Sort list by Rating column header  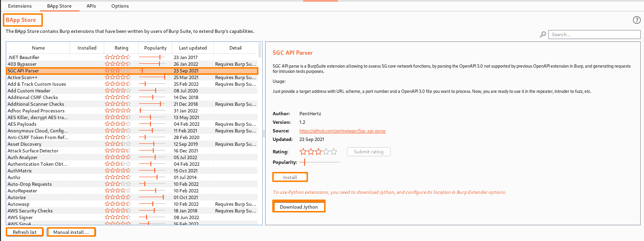[x=121, y=48]
